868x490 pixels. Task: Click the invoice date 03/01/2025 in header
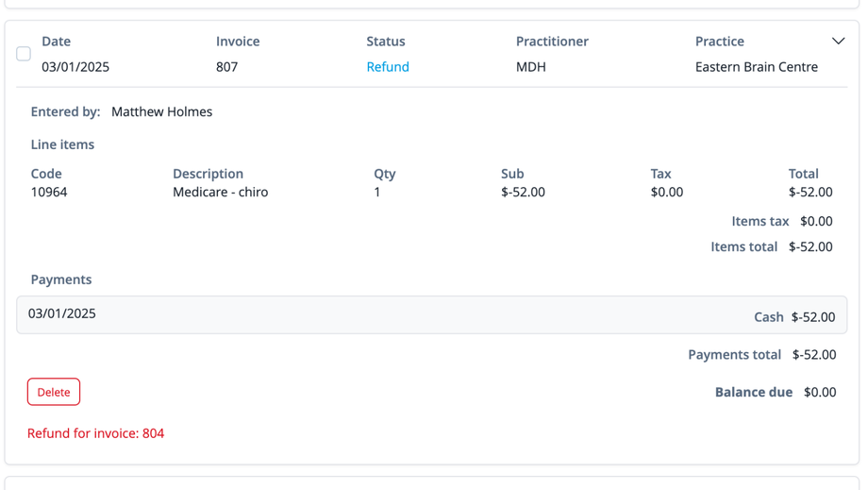click(x=75, y=67)
